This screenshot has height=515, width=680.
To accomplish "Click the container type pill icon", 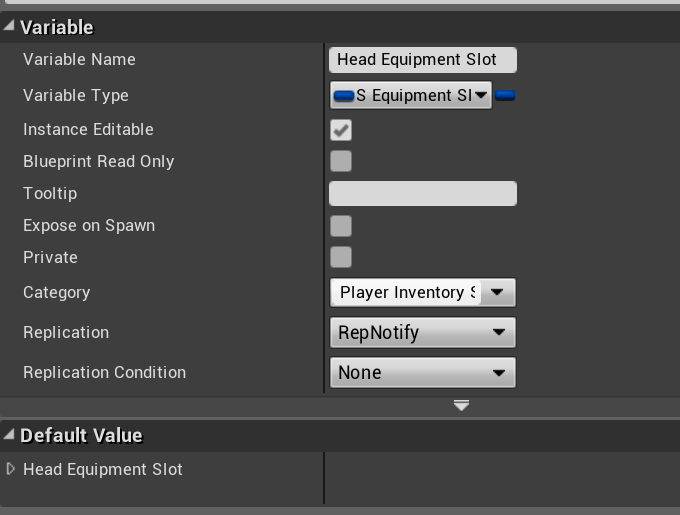I will 505,96.
